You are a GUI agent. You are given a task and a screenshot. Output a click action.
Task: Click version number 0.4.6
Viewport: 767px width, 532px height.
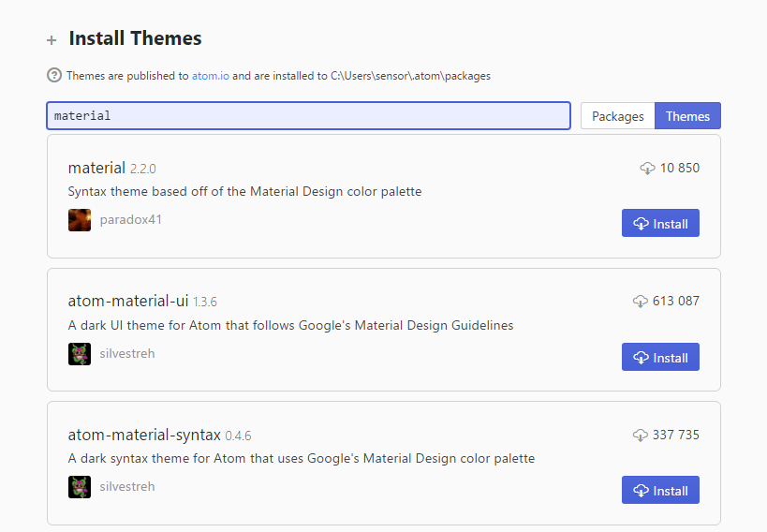click(238, 436)
